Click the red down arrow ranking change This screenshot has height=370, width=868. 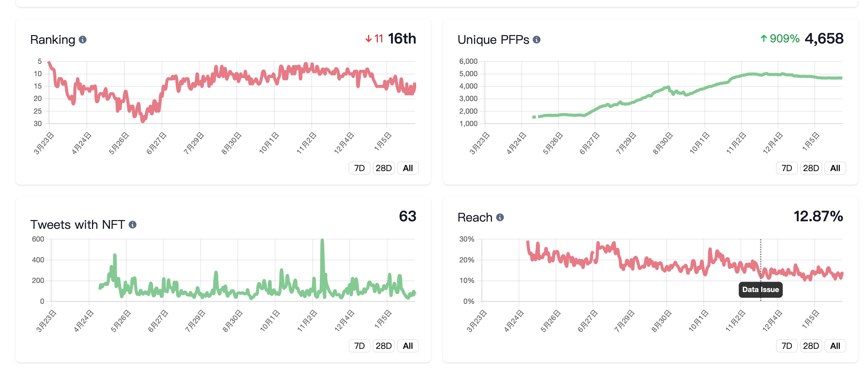tap(369, 39)
